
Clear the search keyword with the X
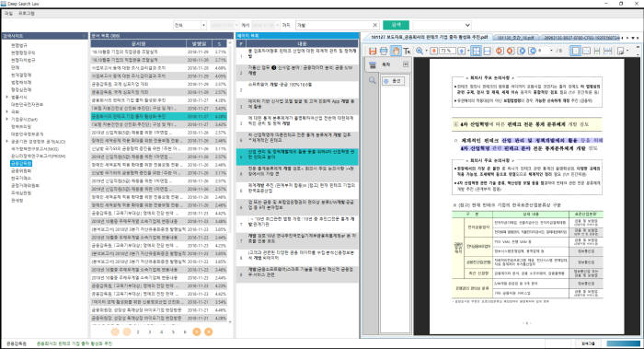(x=374, y=25)
